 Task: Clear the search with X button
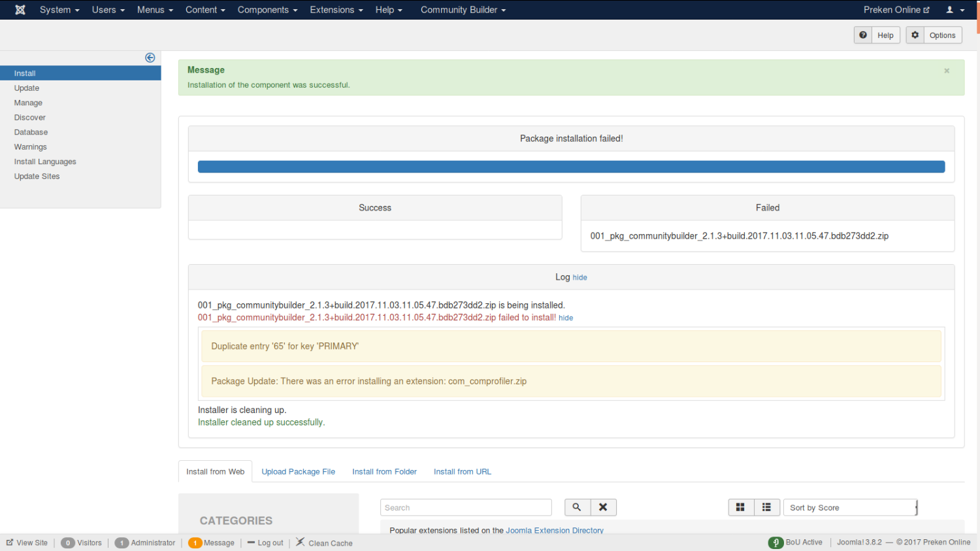[x=603, y=507]
